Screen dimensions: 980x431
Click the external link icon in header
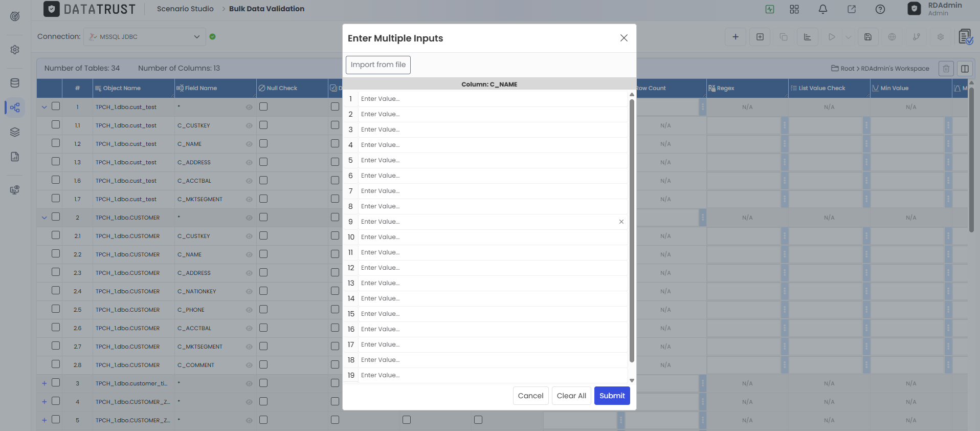coord(852,9)
